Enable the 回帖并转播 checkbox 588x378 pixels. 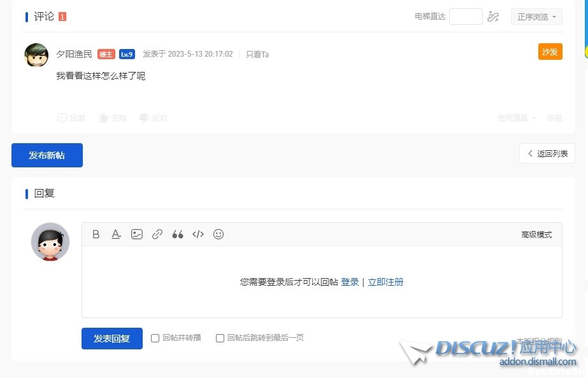click(155, 338)
